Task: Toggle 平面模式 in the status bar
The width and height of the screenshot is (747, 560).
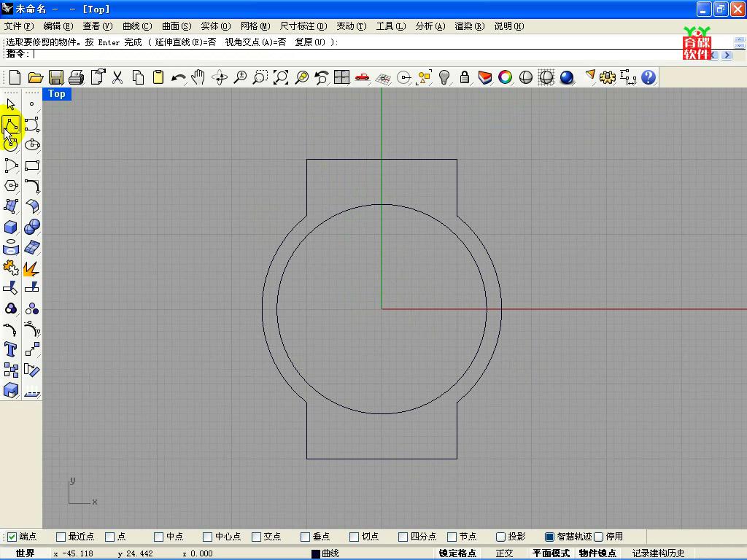Action: [x=551, y=553]
